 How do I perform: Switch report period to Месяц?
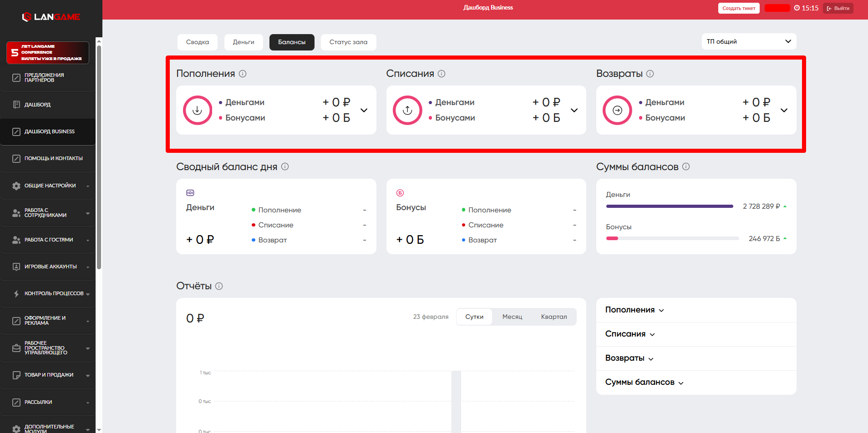[512, 317]
